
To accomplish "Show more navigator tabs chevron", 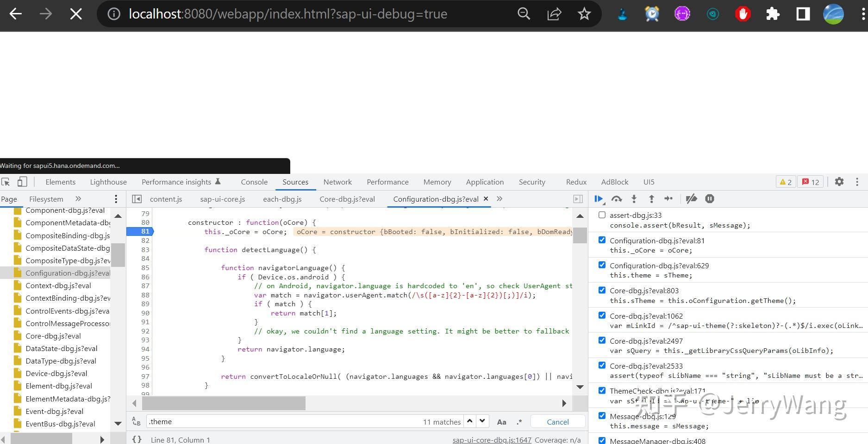I will coord(78,199).
